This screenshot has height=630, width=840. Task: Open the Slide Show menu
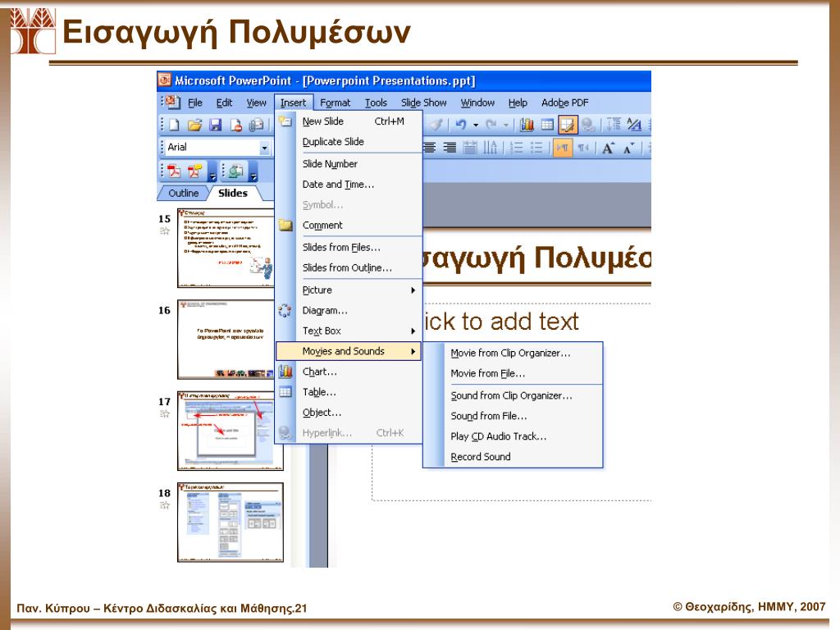(x=424, y=103)
